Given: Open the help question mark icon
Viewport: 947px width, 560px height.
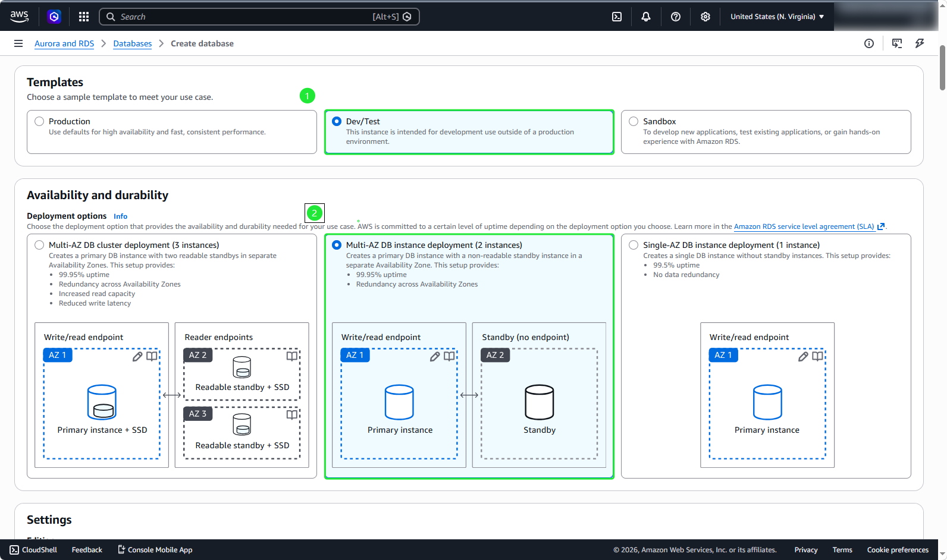Looking at the screenshot, I should pyautogui.click(x=676, y=17).
